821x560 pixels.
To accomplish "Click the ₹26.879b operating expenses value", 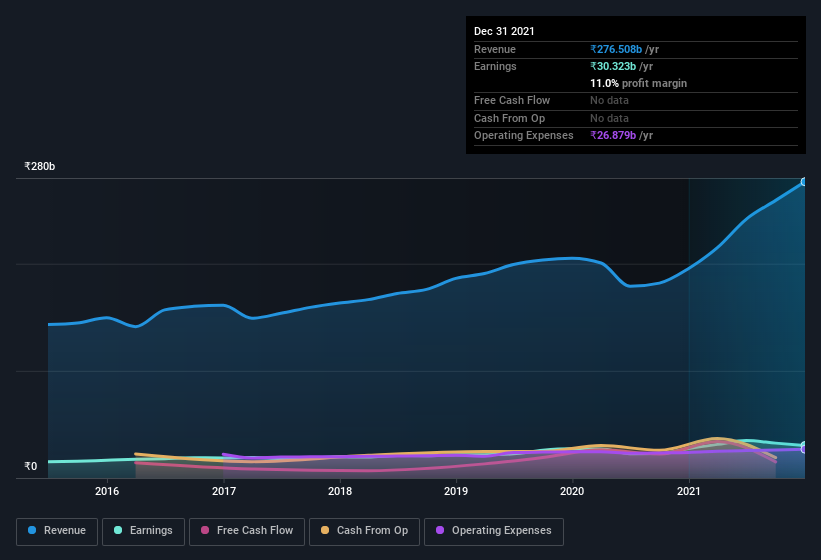I will click(x=613, y=136).
